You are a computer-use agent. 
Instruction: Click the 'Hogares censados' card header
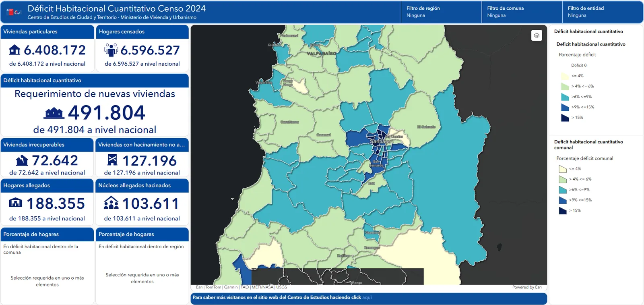click(x=142, y=32)
